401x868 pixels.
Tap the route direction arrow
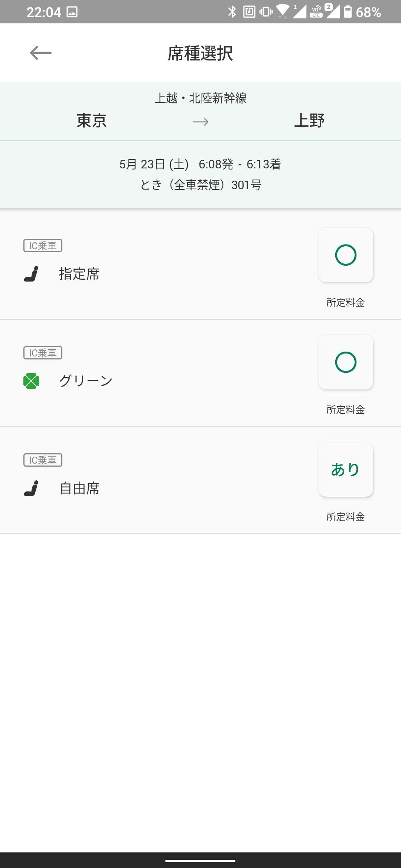pos(200,122)
